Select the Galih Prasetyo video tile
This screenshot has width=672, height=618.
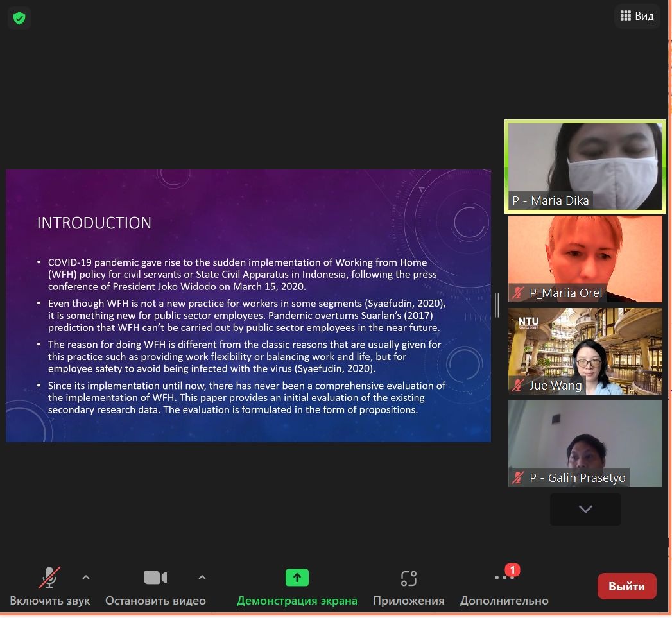pyautogui.click(x=585, y=443)
